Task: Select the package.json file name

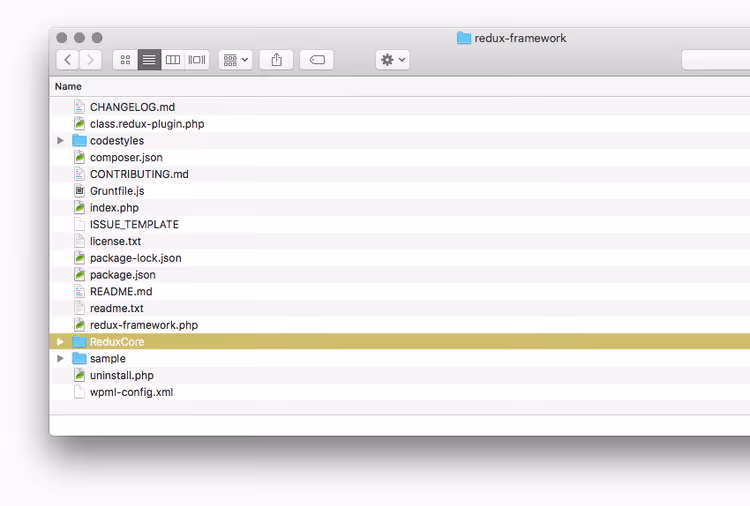Action: (122, 275)
